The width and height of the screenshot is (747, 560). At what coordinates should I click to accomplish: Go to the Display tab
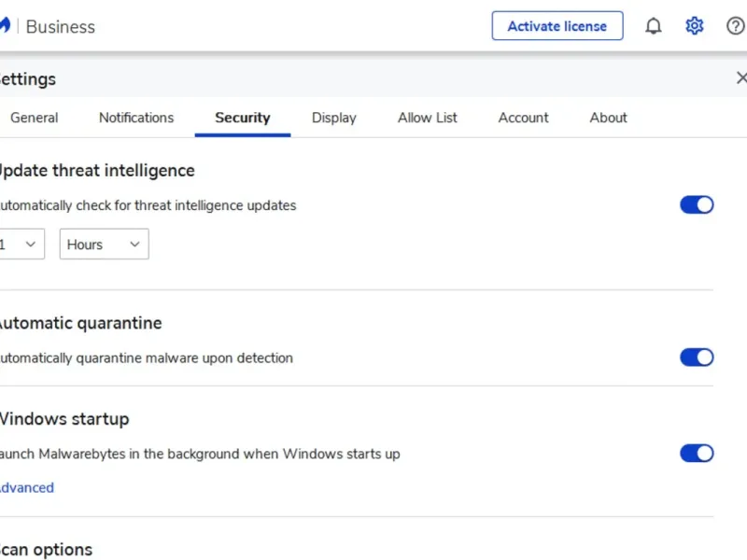tap(334, 118)
